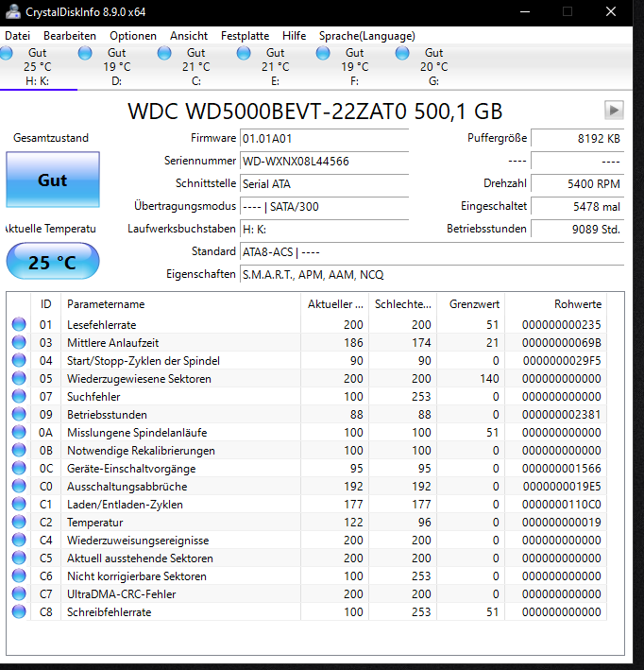Select the D: disk tab
The image size is (644, 670).
coord(116,67)
